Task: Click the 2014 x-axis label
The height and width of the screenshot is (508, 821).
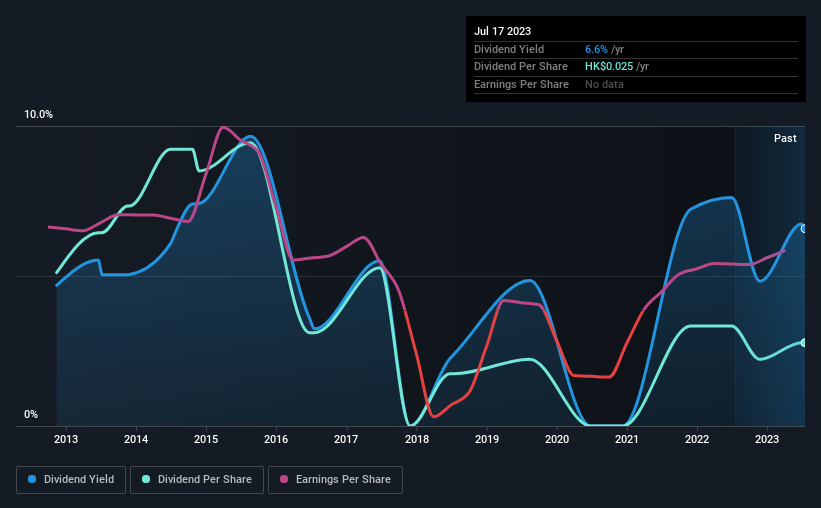Action: [136, 439]
